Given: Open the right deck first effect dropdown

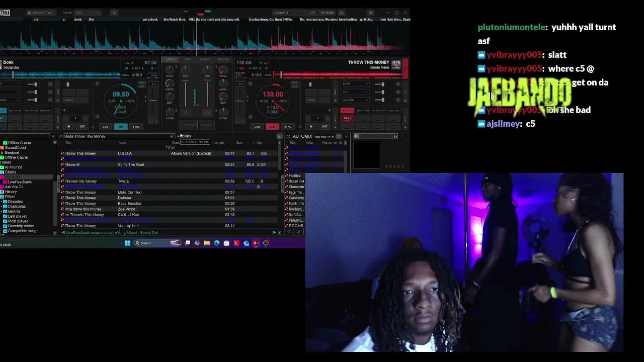Looking at the screenshot, I should click(355, 84).
